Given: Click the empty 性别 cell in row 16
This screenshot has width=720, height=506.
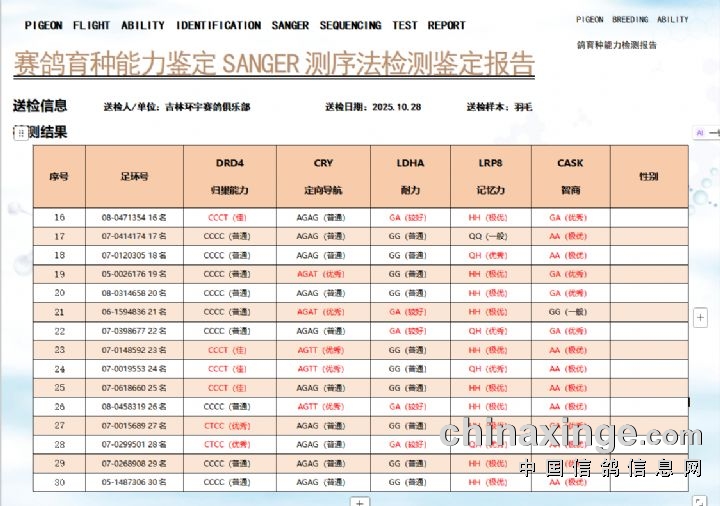Looking at the screenshot, I should (648, 217).
